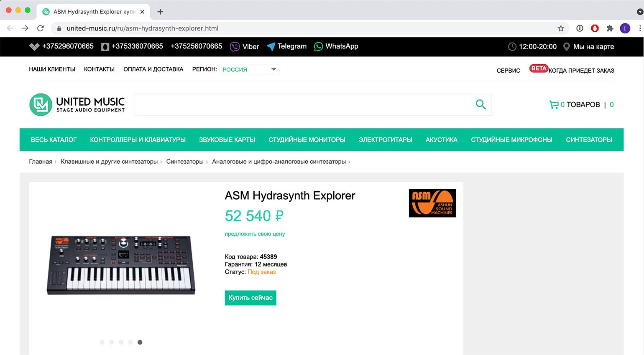The height and width of the screenshot is (355, 644).
Task: Click the United Music logo
Action: pyautogui.click(x=77, y=104)
